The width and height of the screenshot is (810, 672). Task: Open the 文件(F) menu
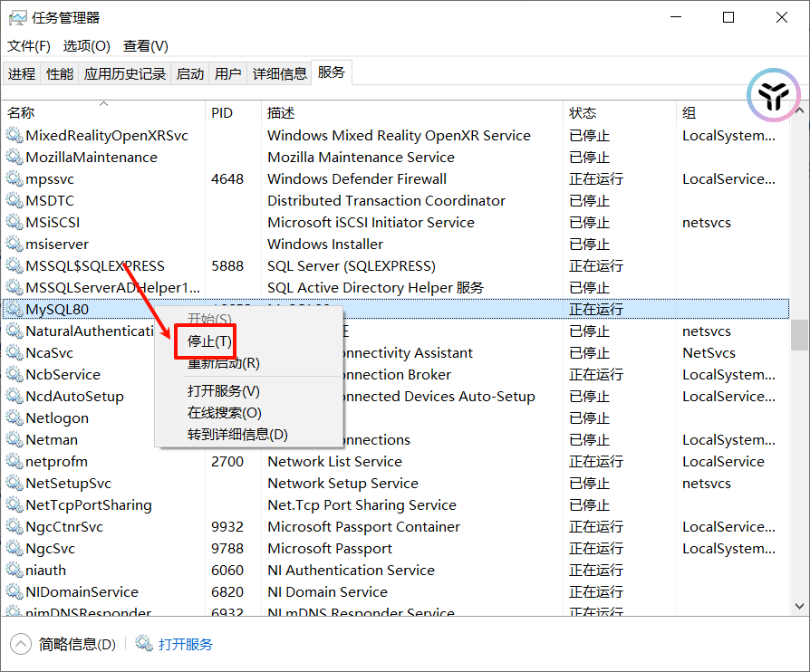(28, 46)
